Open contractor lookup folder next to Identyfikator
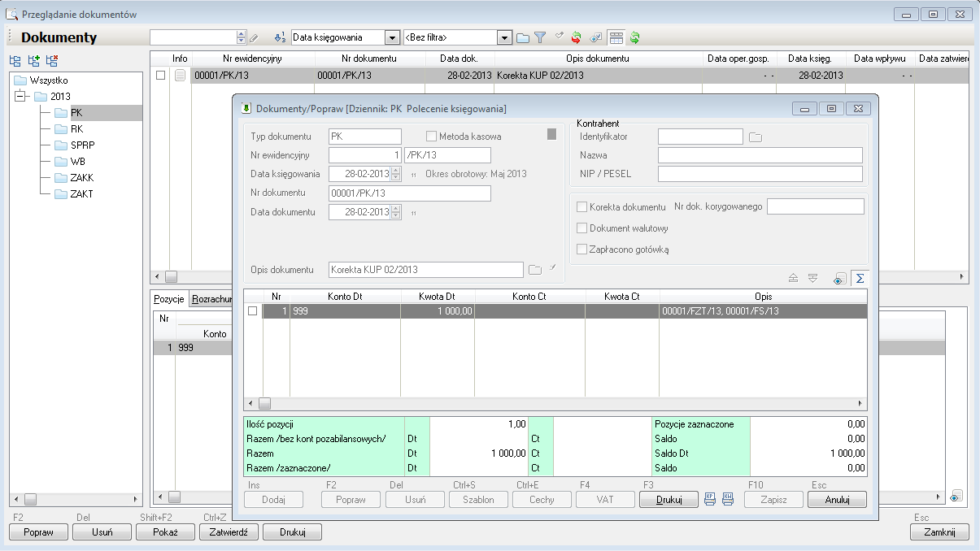This screenshot has height=551, width=980. click(x=756, y=137)
